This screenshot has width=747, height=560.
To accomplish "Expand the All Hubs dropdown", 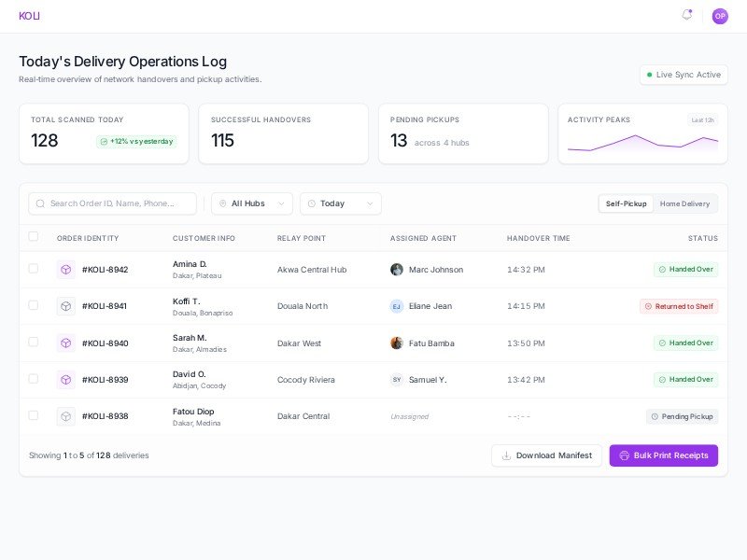I will (x=252, y=203).
